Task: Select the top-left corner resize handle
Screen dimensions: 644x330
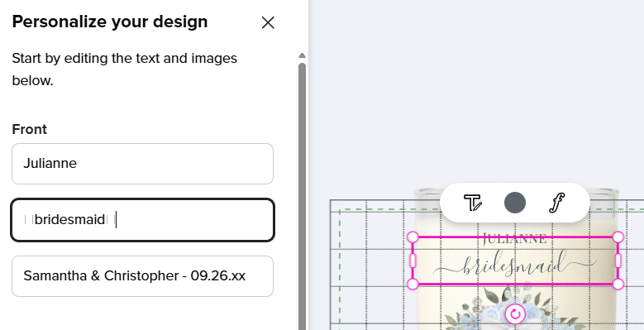Action: point(413,237)
